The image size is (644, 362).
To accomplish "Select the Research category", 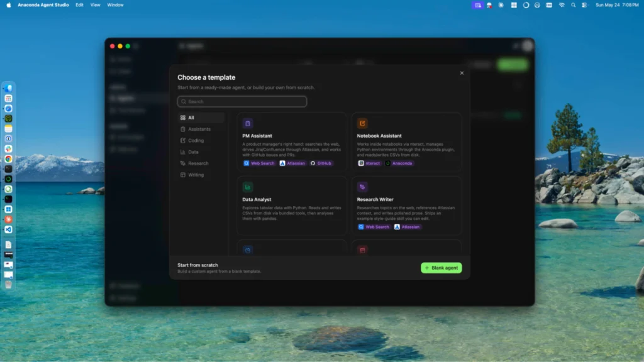I will click(x=201, y=163).
